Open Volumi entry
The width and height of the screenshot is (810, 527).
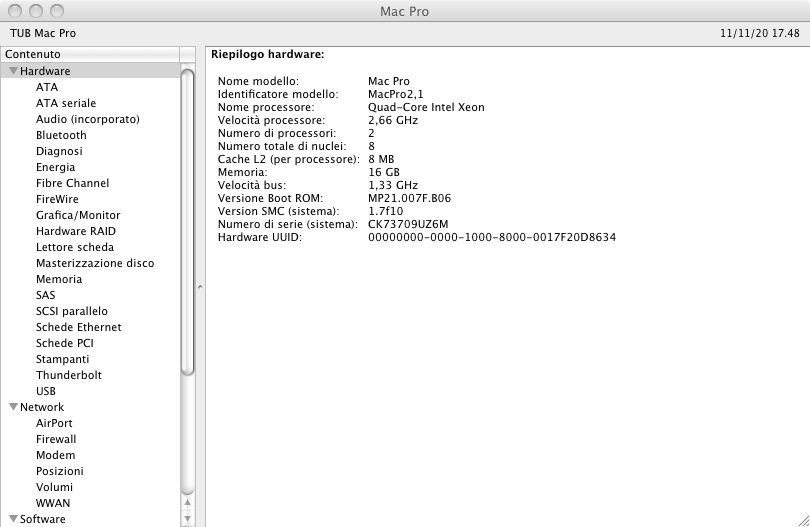click(54, 488)
